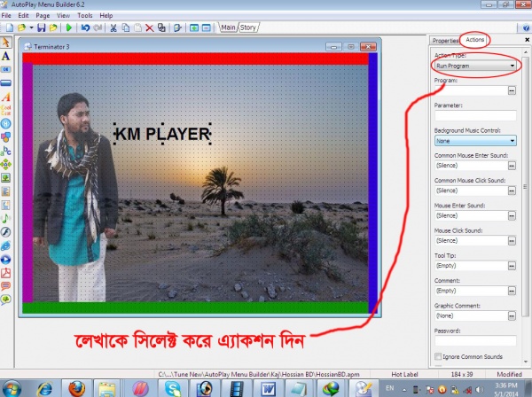The height and width of the screenshot is (397, 532).
Task: Select the media player object tool
Action: coord(6,260)
